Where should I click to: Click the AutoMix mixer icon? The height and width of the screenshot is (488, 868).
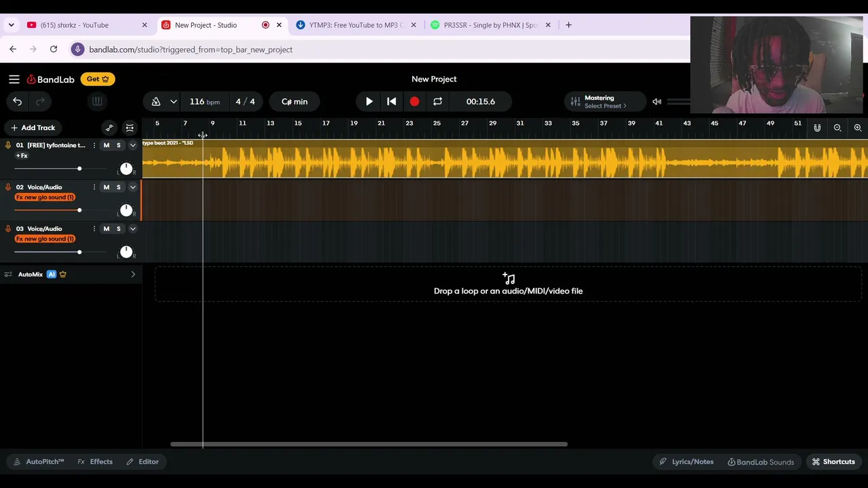tap(8, 274)
